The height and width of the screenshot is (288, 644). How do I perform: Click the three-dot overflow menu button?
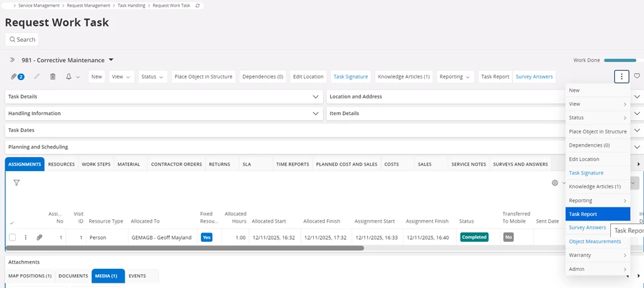[622, 77]
